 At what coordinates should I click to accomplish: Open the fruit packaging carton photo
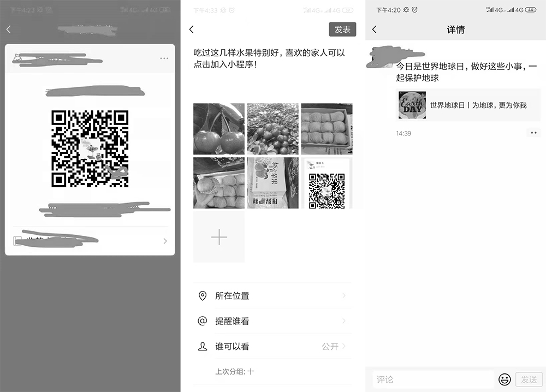pos(272,183)
